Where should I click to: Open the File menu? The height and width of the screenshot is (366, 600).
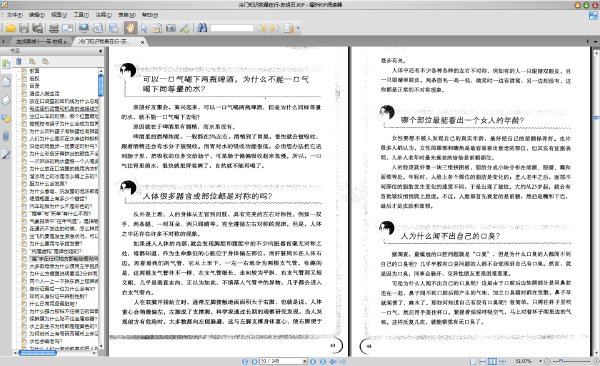tap(15, 15)
